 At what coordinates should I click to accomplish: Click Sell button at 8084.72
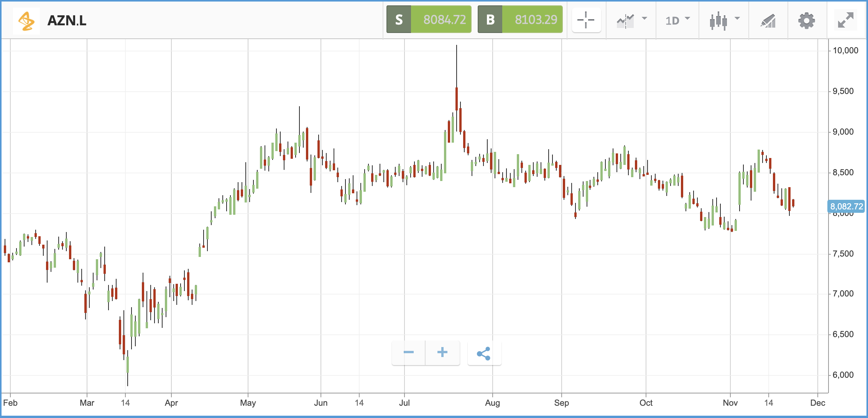pyautogui.click(x=429, y=19)
